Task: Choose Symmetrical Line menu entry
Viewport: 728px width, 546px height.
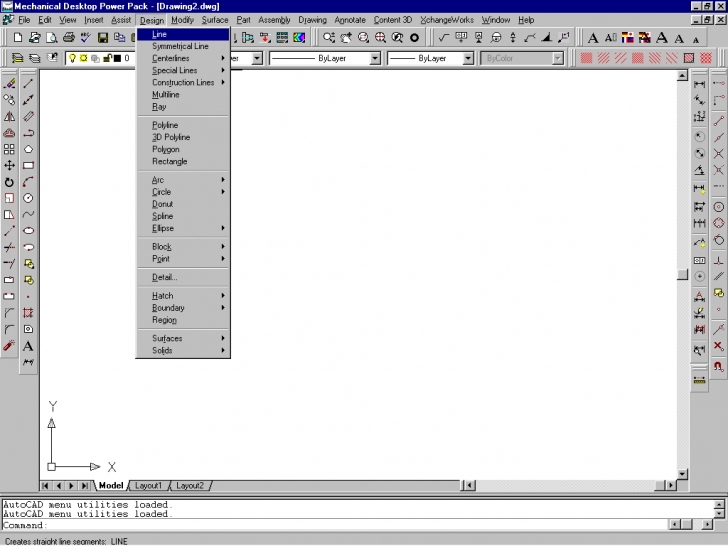Action: click(x=183, y=46)
